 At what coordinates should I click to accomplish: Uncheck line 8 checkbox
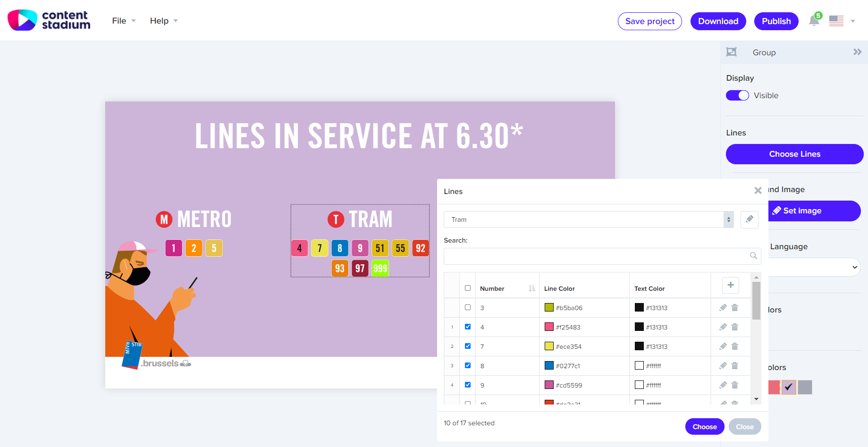tap(468, 365)
